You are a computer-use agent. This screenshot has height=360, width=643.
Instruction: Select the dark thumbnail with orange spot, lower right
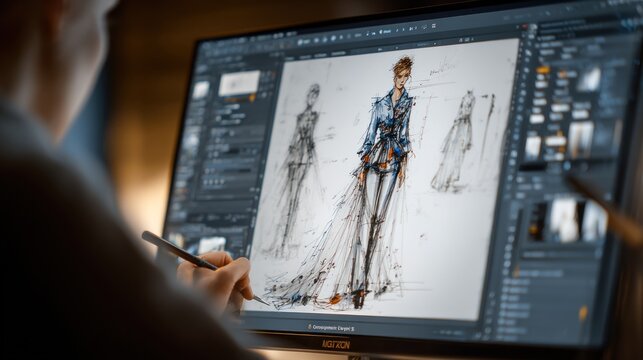pyautogui.click(x=537, y=221)
